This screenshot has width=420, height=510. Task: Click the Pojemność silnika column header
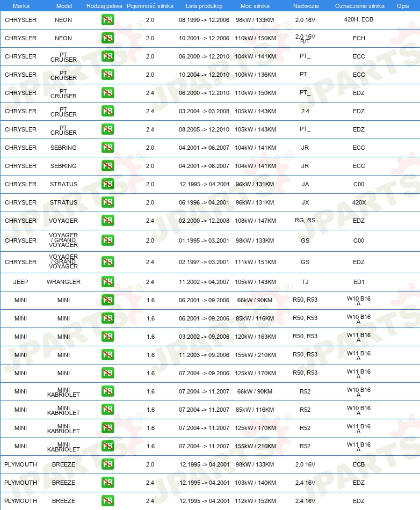click(x=150, y=6)
